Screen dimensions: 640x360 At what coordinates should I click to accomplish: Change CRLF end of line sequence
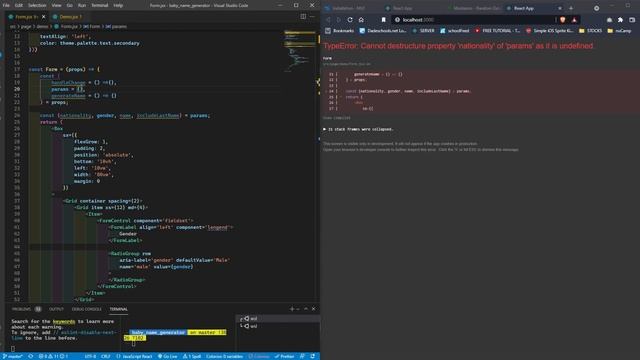105,356
